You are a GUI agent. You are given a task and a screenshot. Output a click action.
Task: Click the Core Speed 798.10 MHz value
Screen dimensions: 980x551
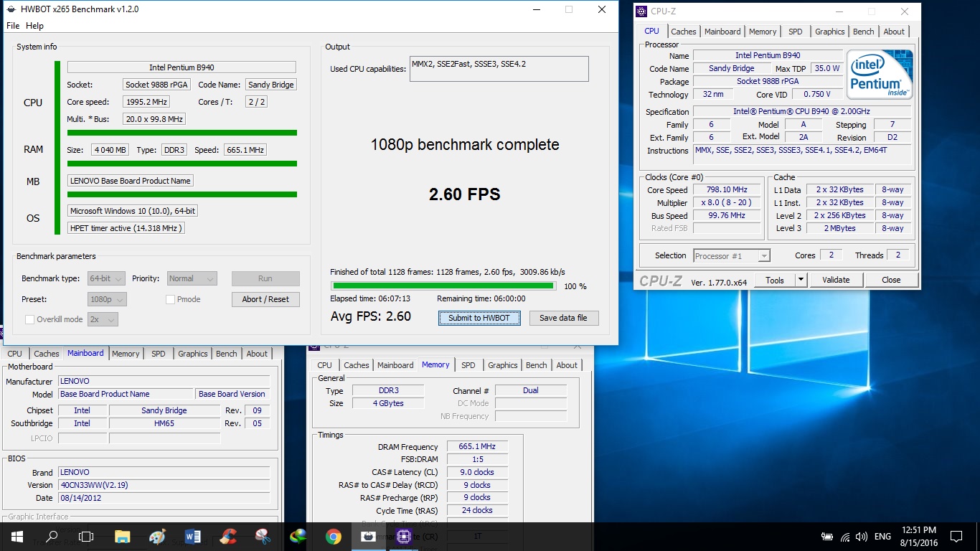[727, 190]
